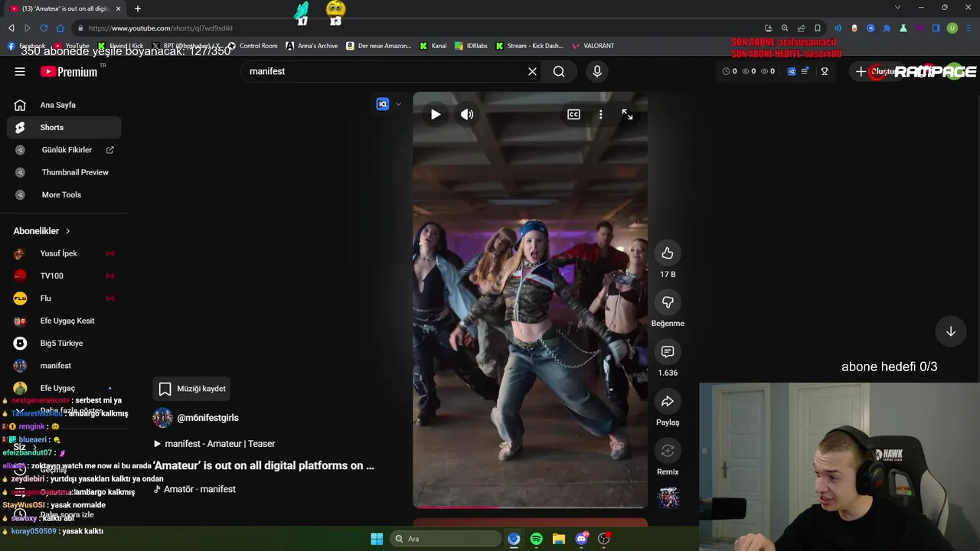
Task: Open IDRlabs bookmark
Action: tap(470, 46)
